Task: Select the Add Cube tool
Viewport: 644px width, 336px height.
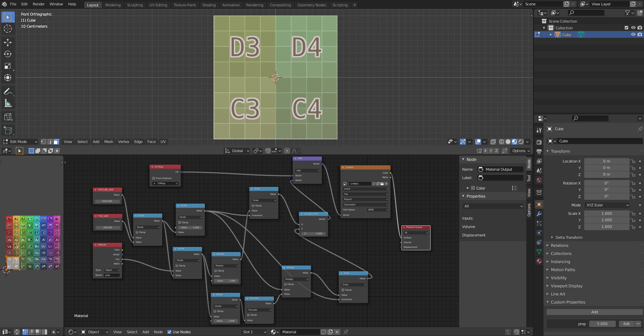Action: [x=8, y=130]
